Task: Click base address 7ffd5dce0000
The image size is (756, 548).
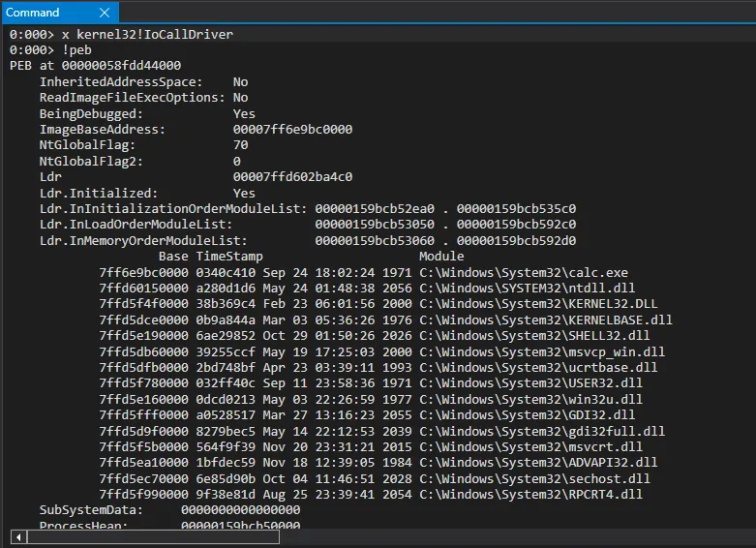Action: 143,320
